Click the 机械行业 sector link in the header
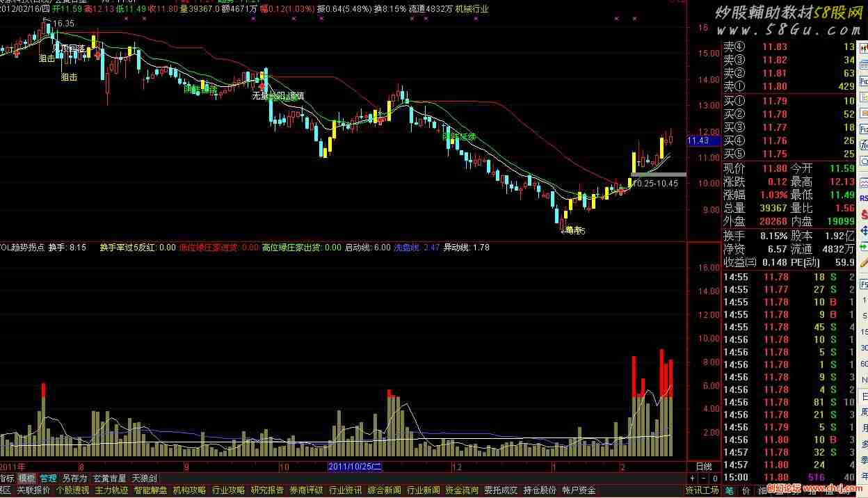This screenshot has height=498, width=868. click(472, 10)
